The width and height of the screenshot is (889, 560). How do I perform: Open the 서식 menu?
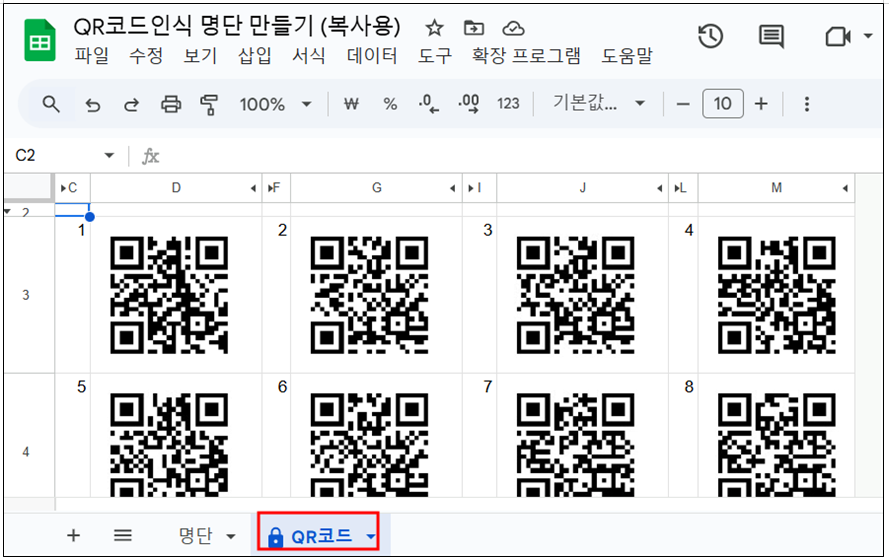[309, 56]
